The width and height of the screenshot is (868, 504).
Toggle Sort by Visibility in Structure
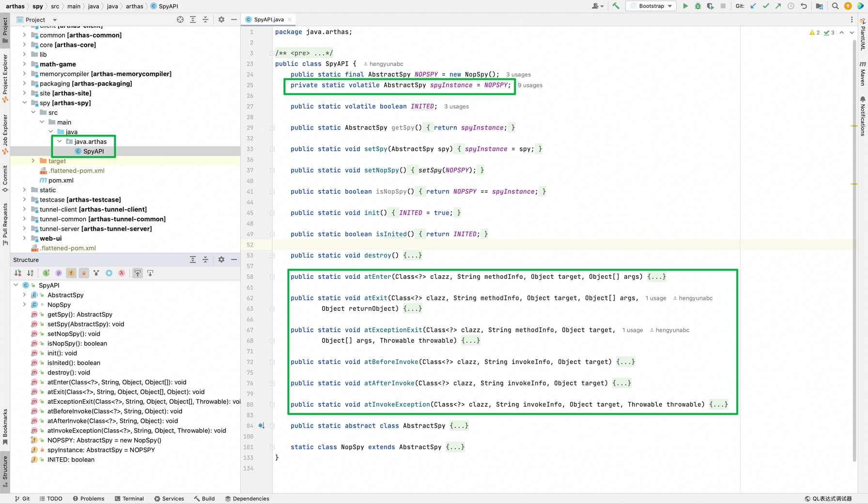pyautogui.click(x=18, y=273)
